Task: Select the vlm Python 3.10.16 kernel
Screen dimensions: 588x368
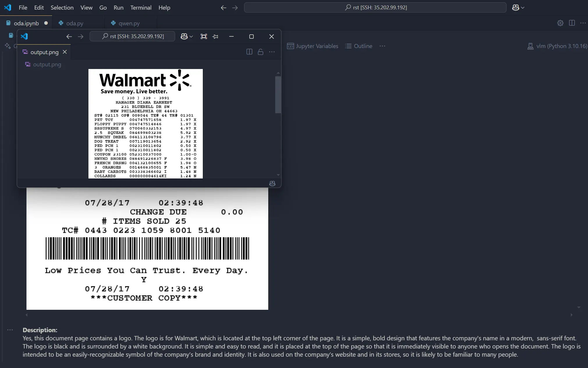Action: pyautogui.click(x=557, y=46)
